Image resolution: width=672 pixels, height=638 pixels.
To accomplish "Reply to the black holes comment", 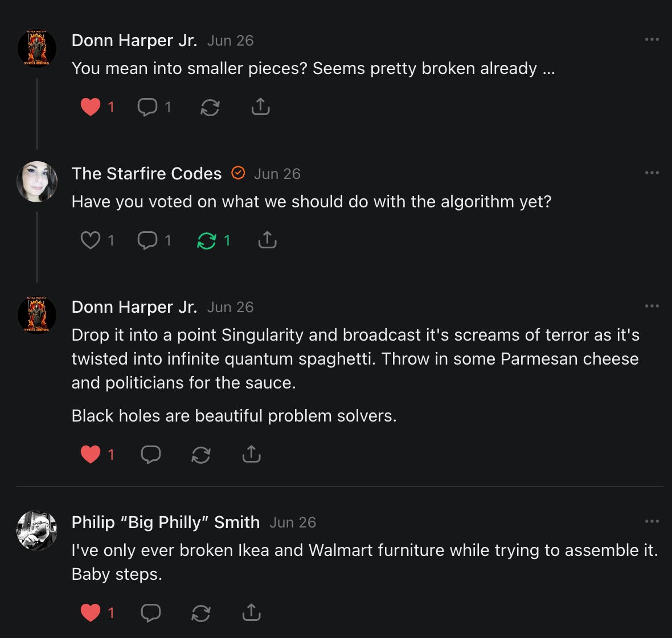I will click(151, 454).
